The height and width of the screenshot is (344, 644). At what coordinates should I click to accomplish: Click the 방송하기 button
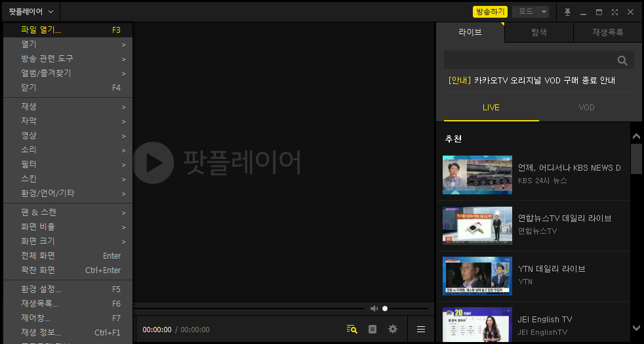click(490, 12)
